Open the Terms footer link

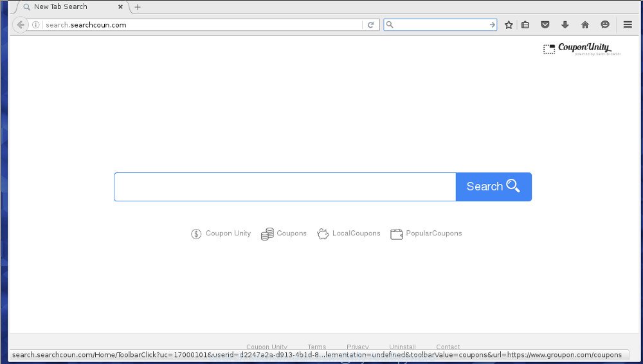(x=316, y=347)
